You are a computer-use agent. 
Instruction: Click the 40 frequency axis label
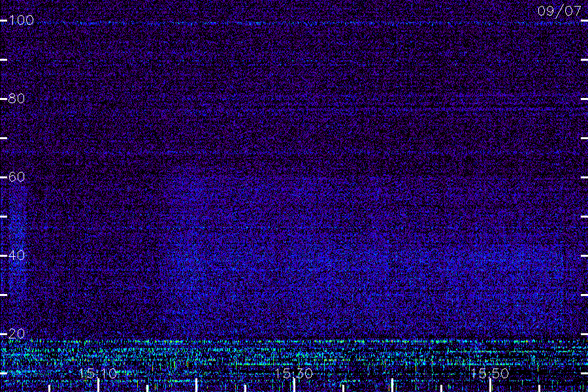point(16,255)
